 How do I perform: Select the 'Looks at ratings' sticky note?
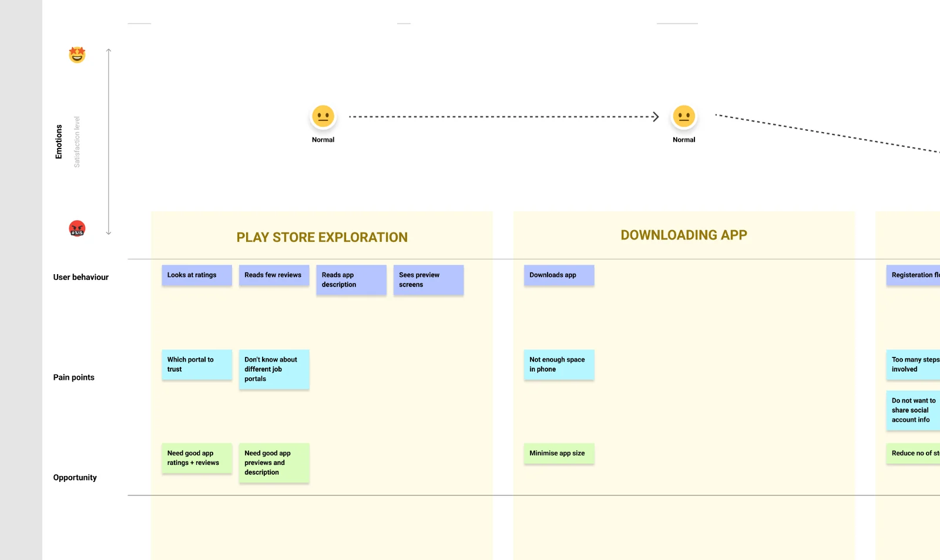[x=197, y=275]
